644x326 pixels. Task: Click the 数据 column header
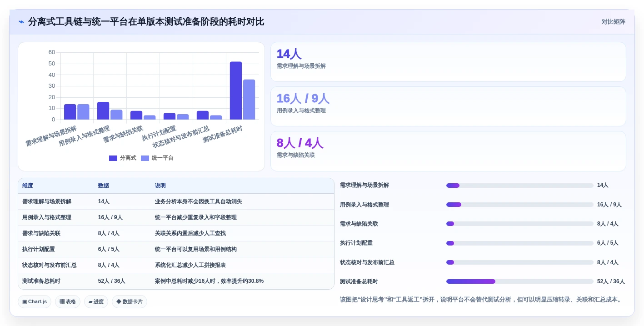[x=104, y=186]
